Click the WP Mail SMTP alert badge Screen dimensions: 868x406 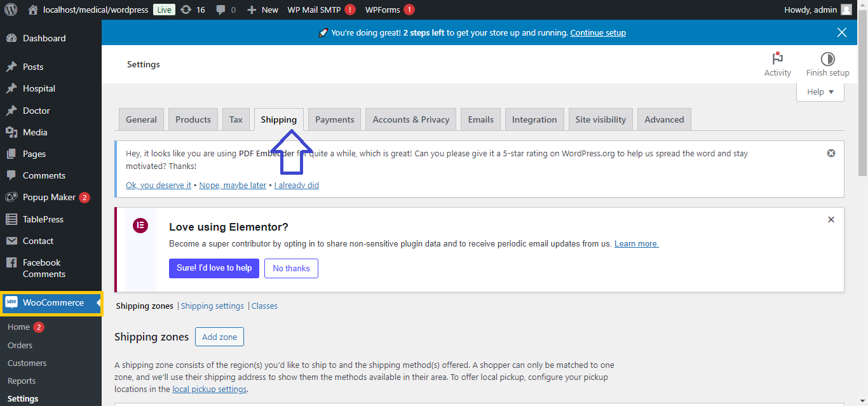pyautogui.click(x=349, y=10)
